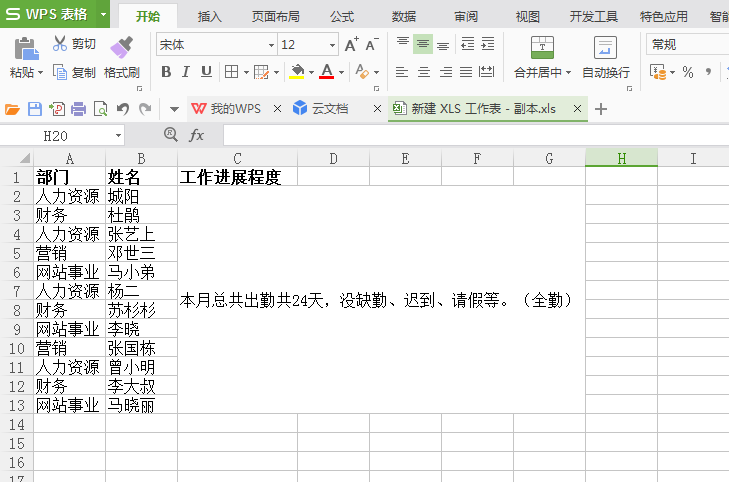Select the Format Painter (格式刷) brush
Screen dimensions: 729x482
click(122, 47)
